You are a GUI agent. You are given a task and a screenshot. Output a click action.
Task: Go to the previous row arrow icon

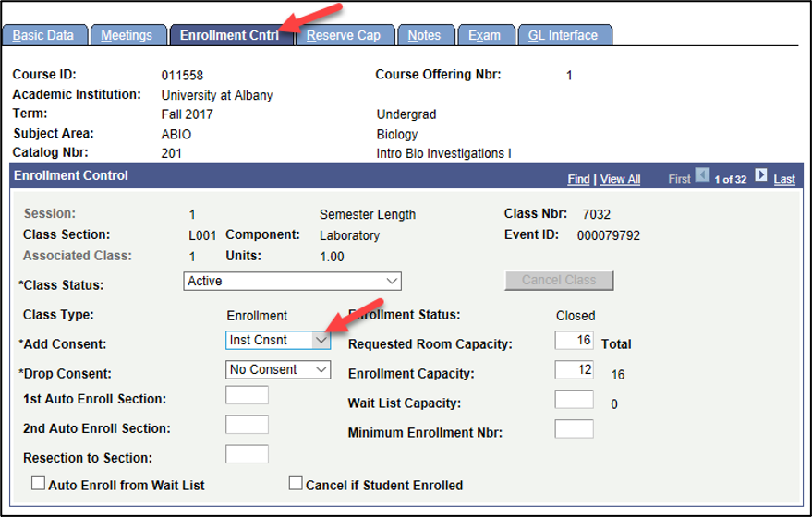coord(702,175)
